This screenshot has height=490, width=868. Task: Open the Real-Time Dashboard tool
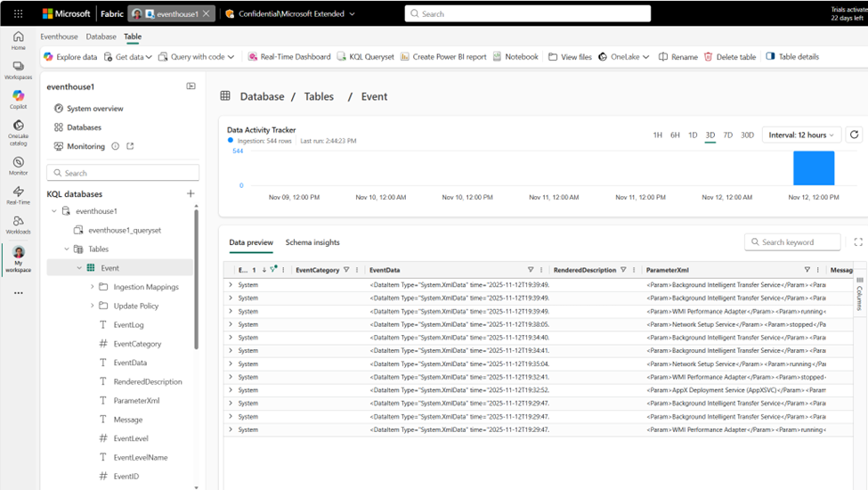click(x=289, y=56)
